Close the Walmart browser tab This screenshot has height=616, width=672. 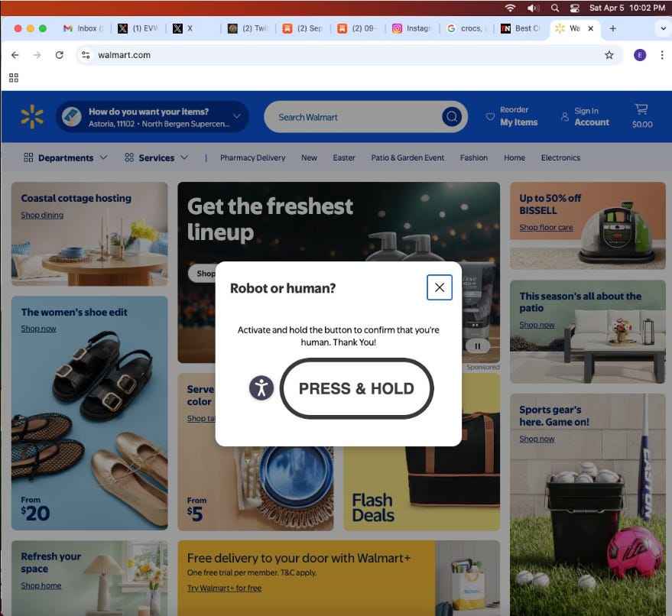590,28
